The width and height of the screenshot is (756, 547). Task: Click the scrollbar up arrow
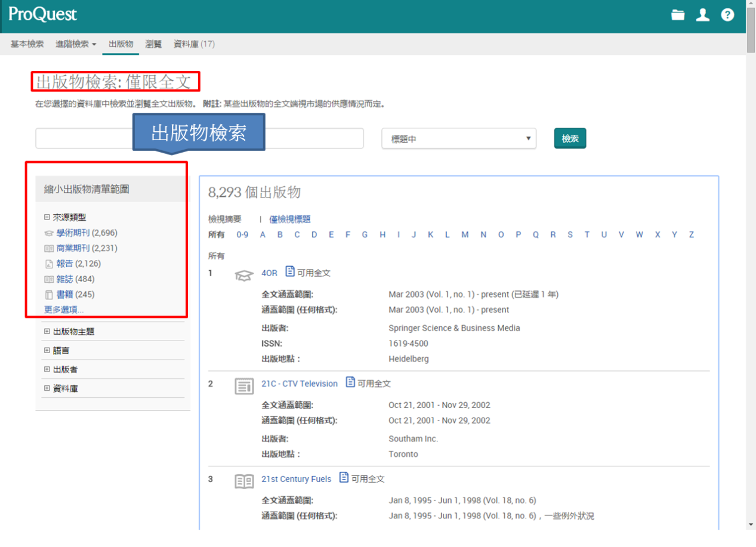751,4
